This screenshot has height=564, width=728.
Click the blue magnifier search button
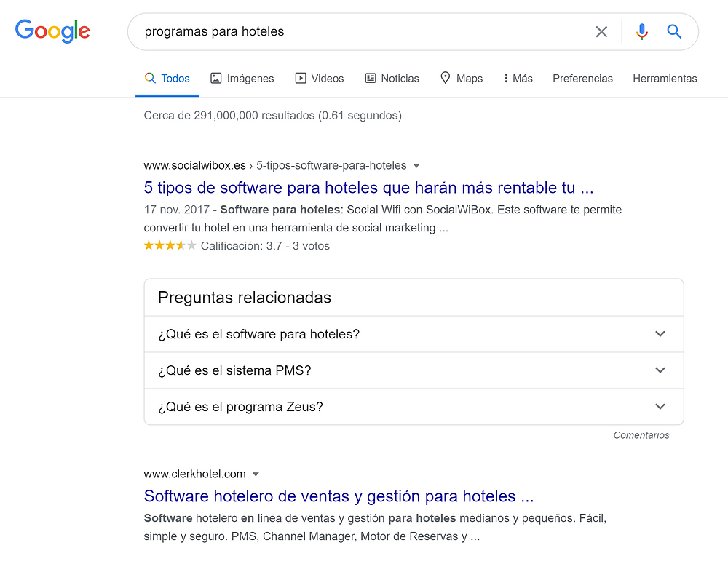point(674,31)
